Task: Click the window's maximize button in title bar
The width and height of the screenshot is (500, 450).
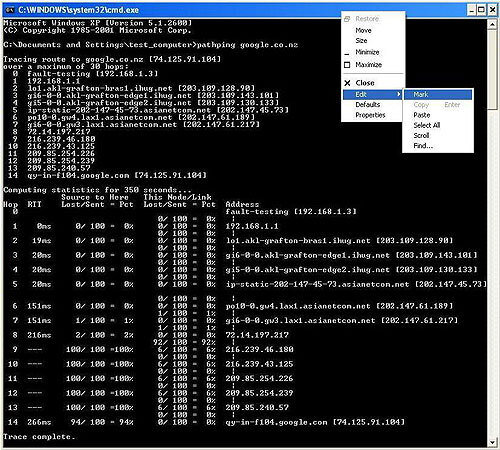Action: coord(481,10)
